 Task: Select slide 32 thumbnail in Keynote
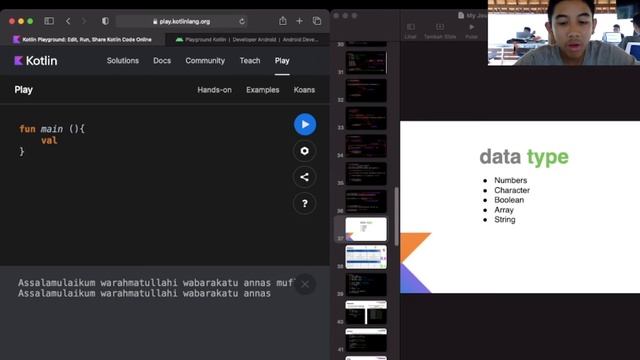pos(366,90)
